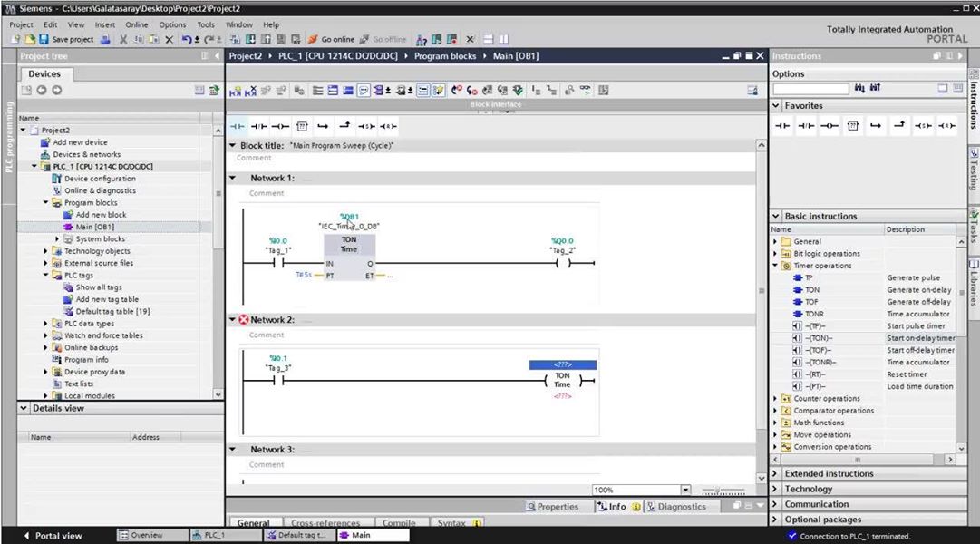Click the Delete network icon in editor toolbar
The width and height of the screenshot is (980, 544).
point(250,91)
